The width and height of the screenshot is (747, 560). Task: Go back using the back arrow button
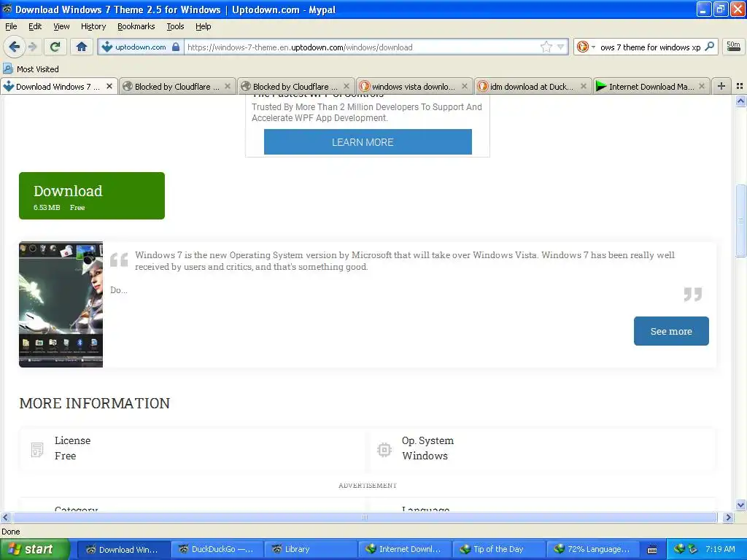coord(13,47)
